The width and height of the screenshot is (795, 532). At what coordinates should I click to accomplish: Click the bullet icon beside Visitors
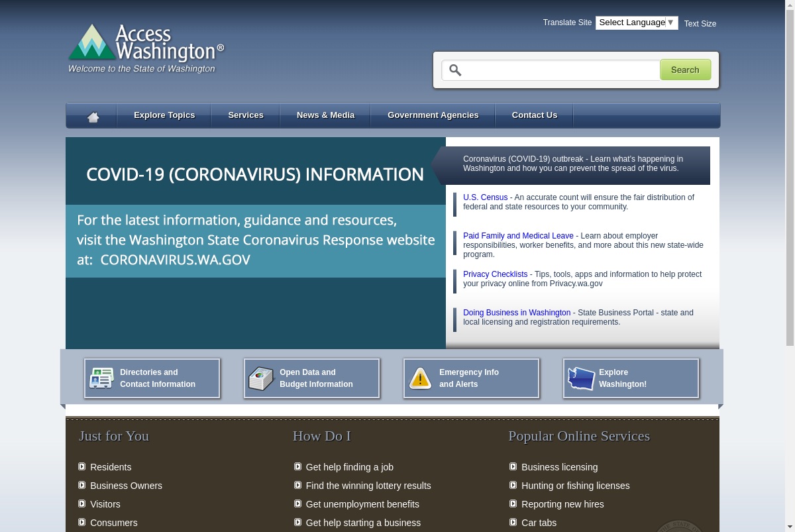82,504
